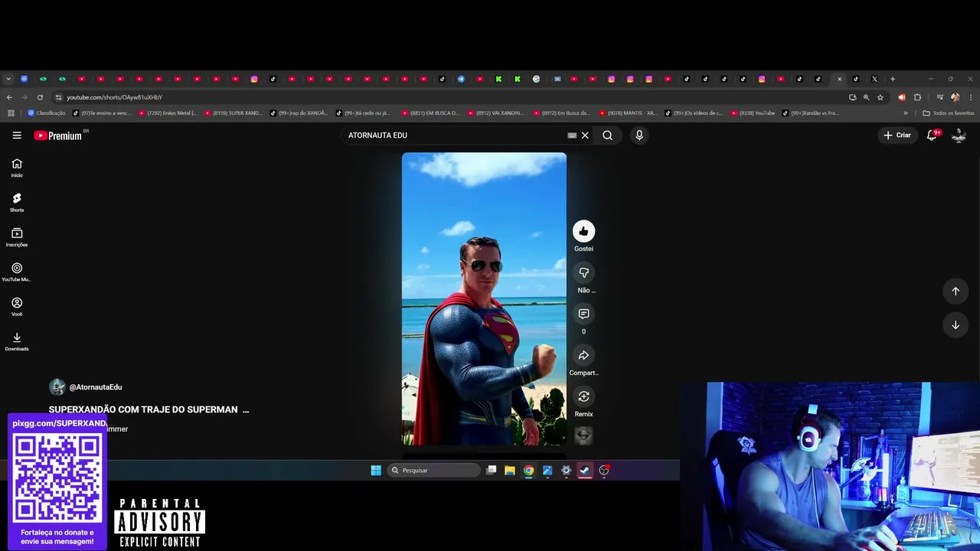Share the Short with Compartilhar button
This screenshot has height=551, width=980.
click(x=583, y=355)
